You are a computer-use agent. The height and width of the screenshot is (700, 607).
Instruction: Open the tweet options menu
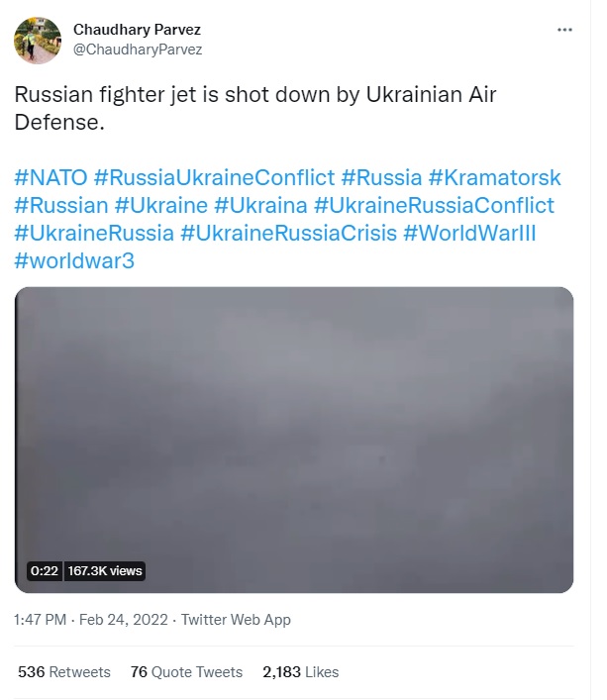pos(564,30)
